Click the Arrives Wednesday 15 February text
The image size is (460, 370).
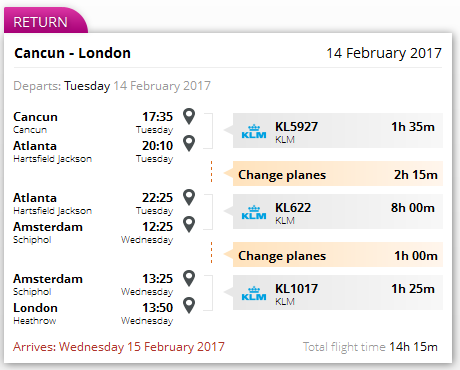[x=119, y=347]
